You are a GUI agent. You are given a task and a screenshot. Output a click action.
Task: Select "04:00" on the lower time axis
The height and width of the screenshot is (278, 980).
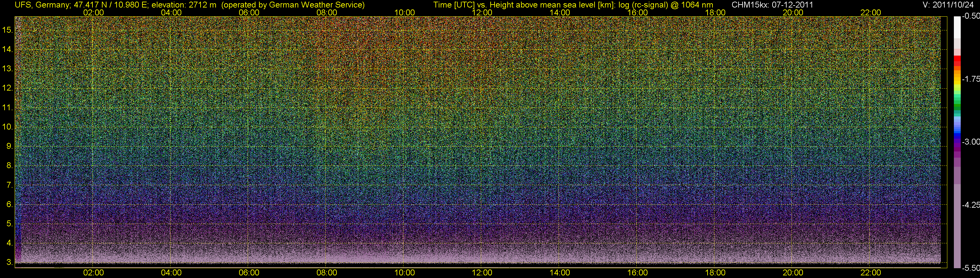(x=171, y=273)
